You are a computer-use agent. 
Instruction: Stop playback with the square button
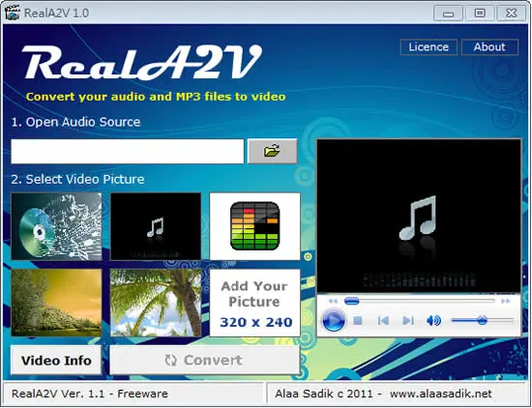coord(358,320)
